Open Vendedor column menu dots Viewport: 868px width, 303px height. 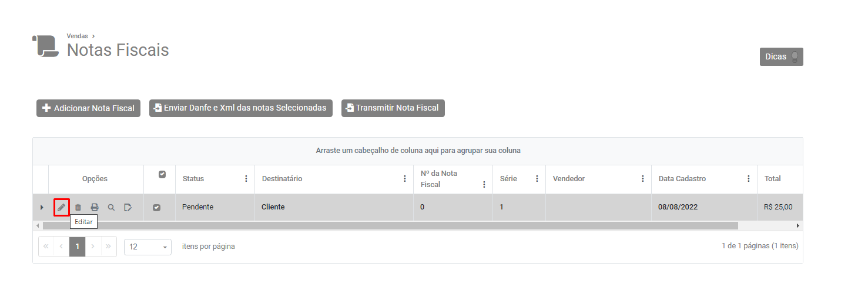[x=643, y=178]
